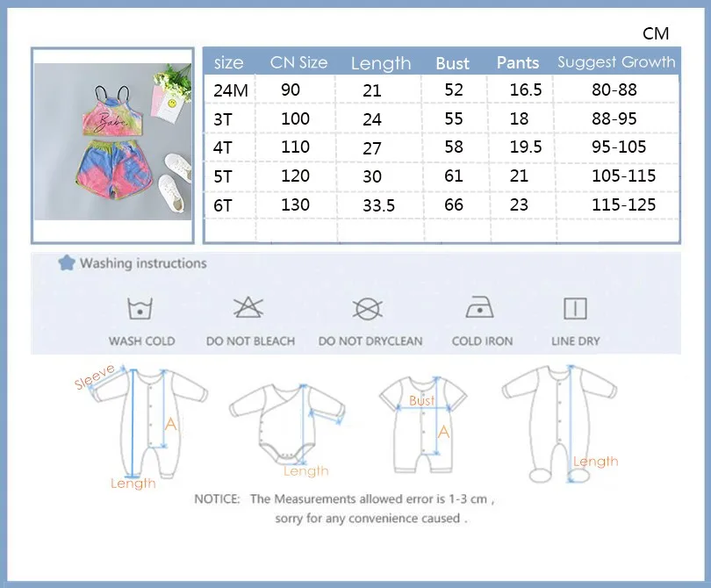
Task: Click CN Size value '130'
Action: pos(295,204)
